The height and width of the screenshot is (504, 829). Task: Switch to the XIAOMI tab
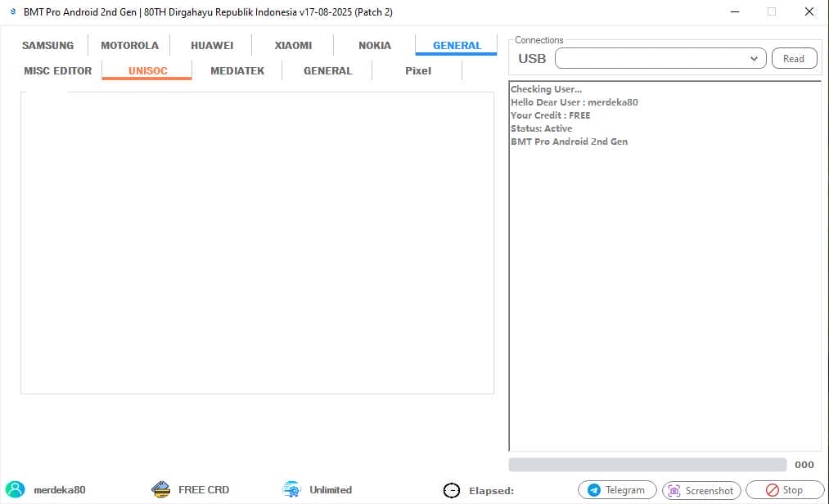pos(292,45)
